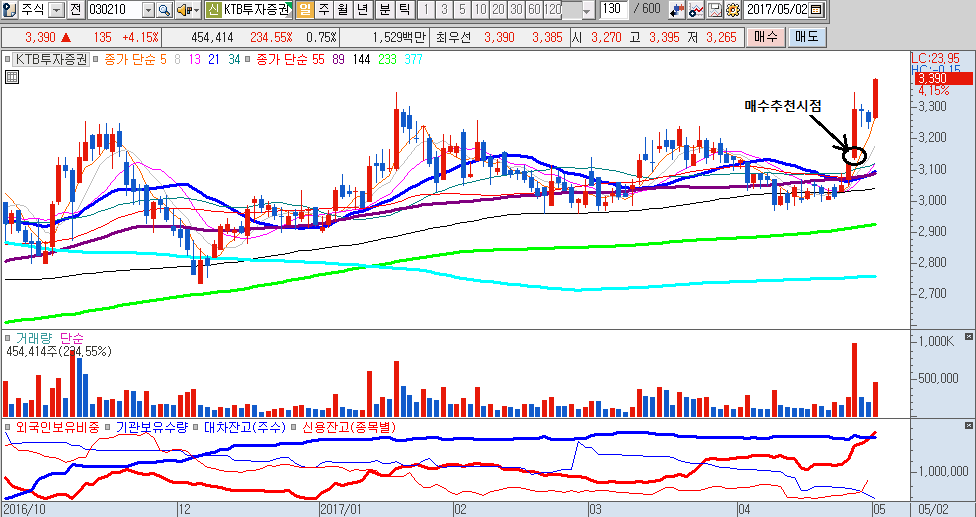Open chart settings gear icon
Screen dimensions: 976x517
(732, 10)
